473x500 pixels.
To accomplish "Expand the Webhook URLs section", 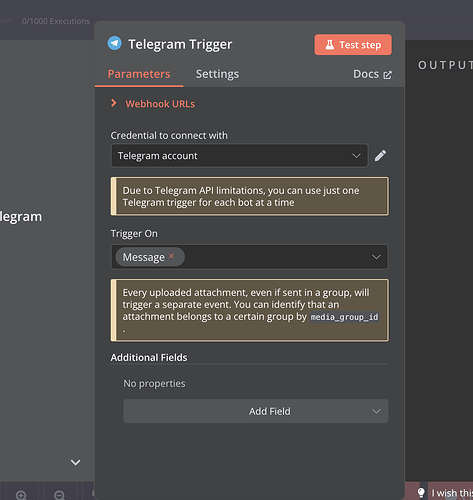I will pyautogui.click(x=114, y=103).
